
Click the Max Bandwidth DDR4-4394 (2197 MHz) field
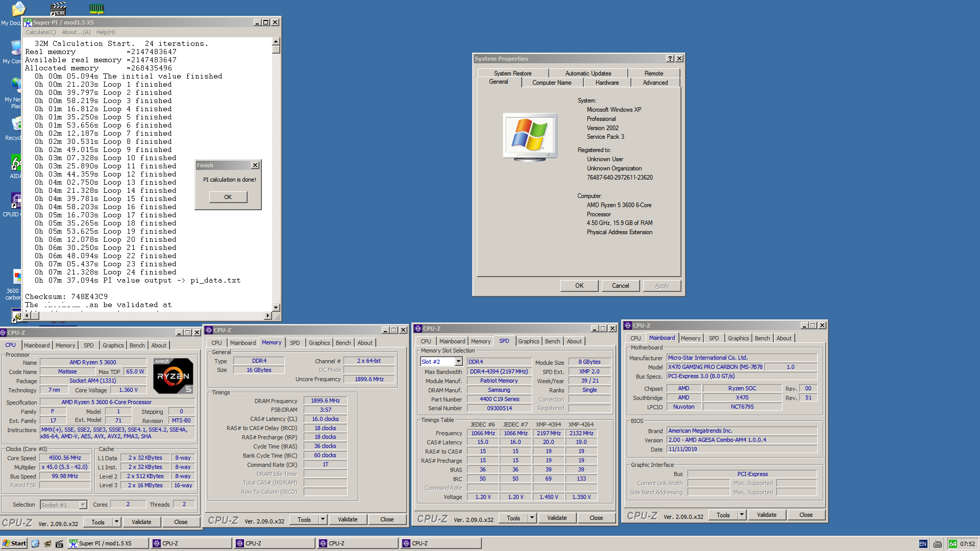[x=499, y=371]
